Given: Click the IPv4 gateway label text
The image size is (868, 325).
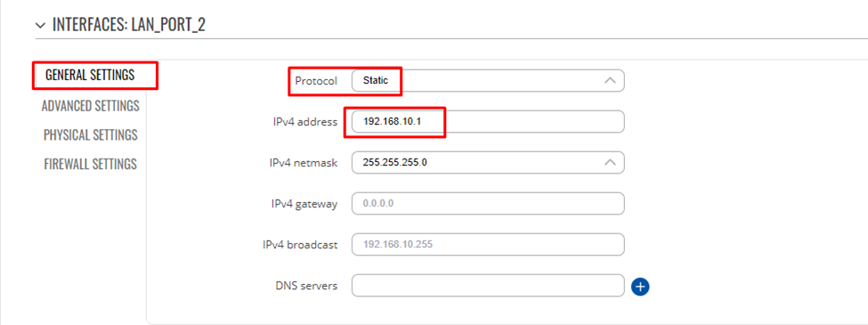Looking at the screenshot, I should [304, 204].
